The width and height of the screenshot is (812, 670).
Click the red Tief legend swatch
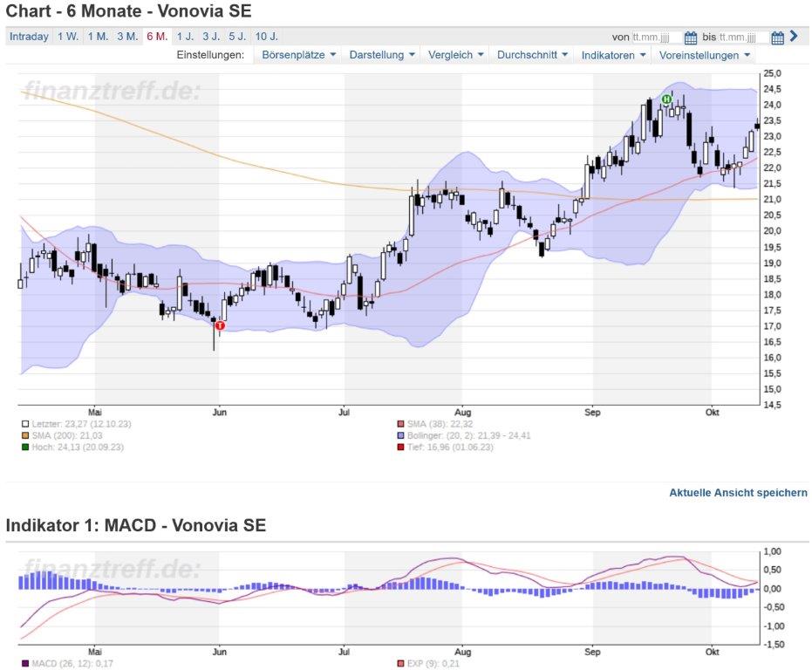pos(400,447)
